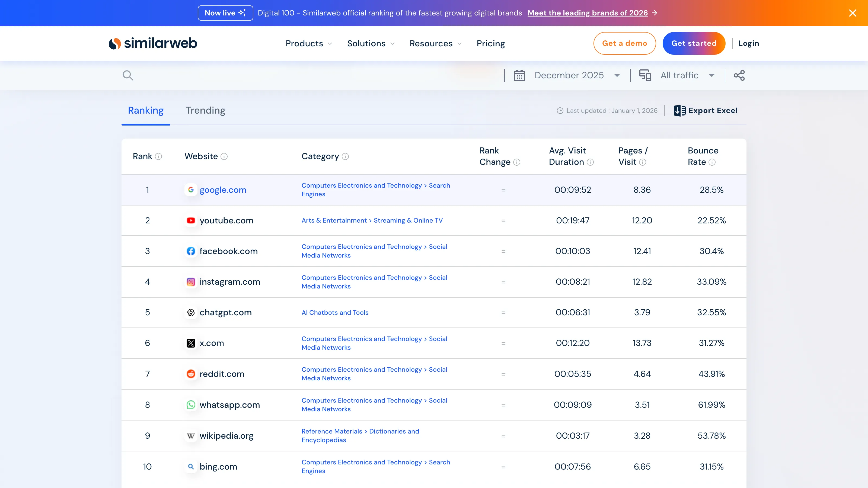Show info tooltip for Rank Change column
The image size is (868, 488).
[517, 162]
